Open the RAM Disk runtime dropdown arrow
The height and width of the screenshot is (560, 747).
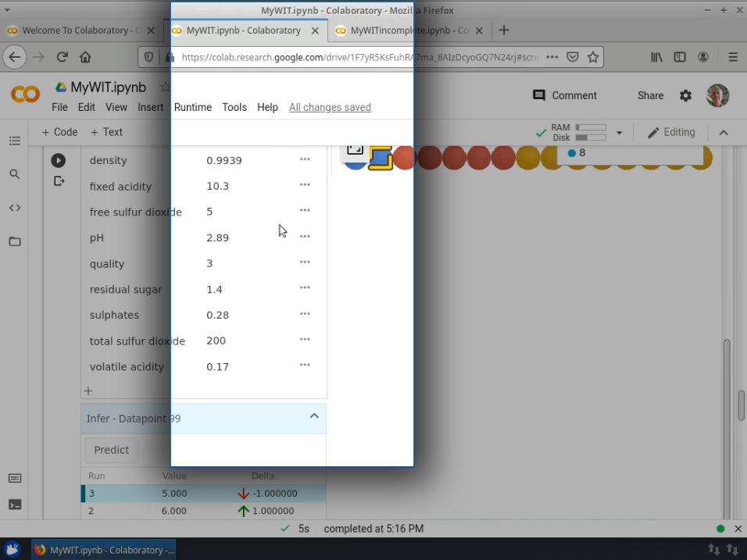click(x=620, y=133)
